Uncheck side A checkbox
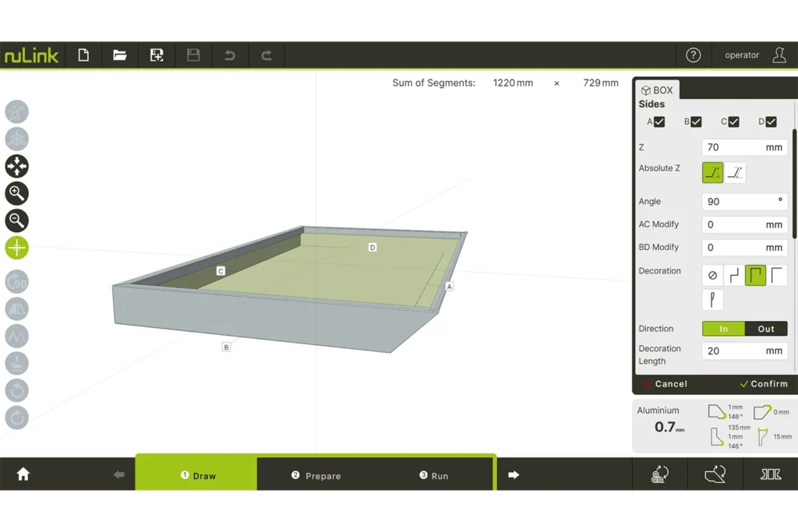798x532 pixels. point(659,122)
